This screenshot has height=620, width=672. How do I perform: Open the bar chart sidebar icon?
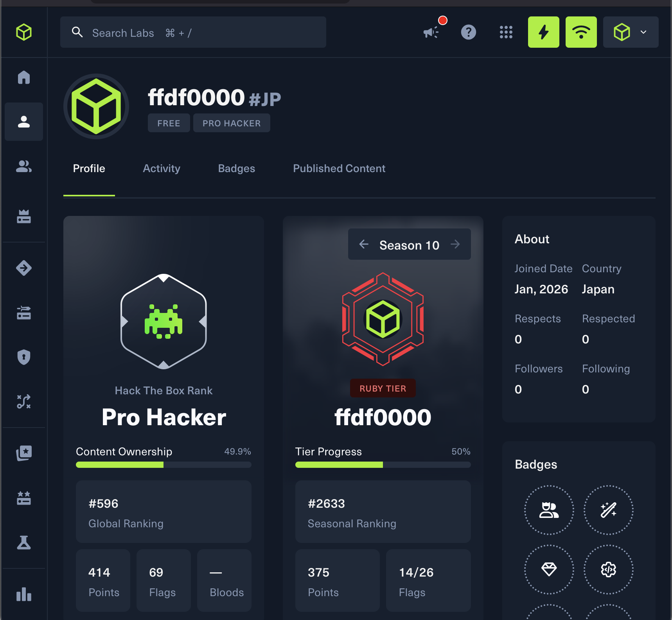24,594
